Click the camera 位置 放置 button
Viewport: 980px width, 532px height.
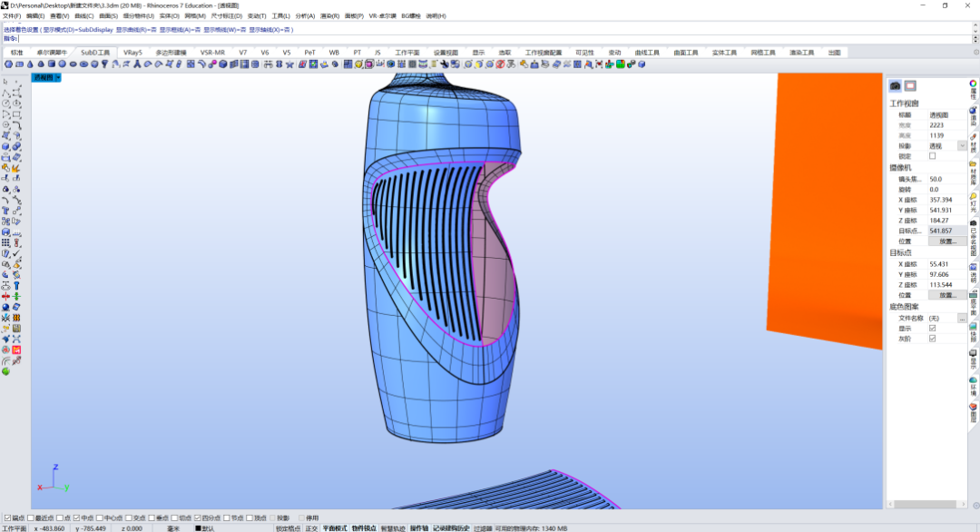point(946,241)
